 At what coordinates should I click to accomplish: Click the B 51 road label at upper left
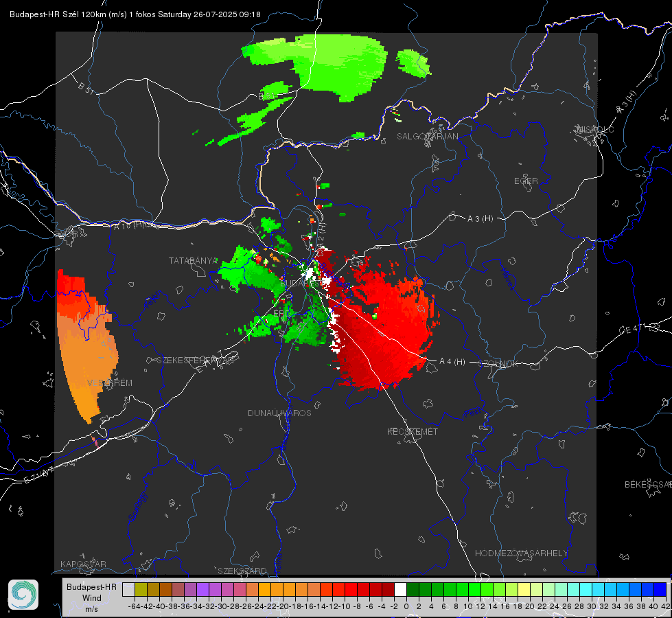click(x=86, y=88)
